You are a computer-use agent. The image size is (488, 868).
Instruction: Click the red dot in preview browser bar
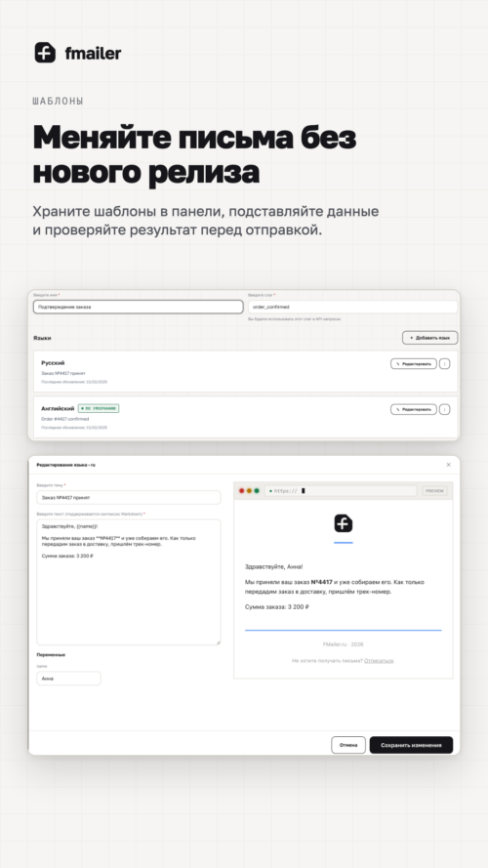(241, 490)
